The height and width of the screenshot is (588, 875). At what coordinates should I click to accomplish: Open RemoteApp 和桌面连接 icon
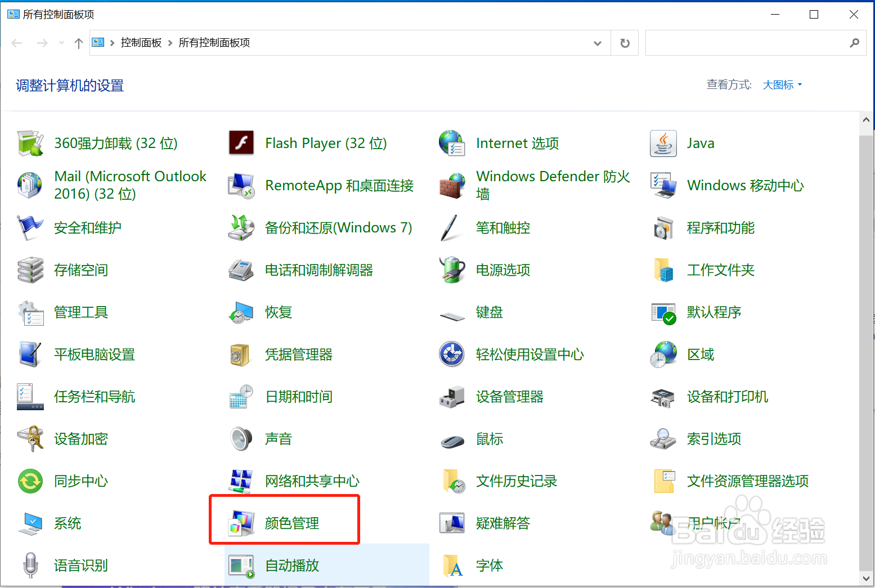(x=241, y=185)
